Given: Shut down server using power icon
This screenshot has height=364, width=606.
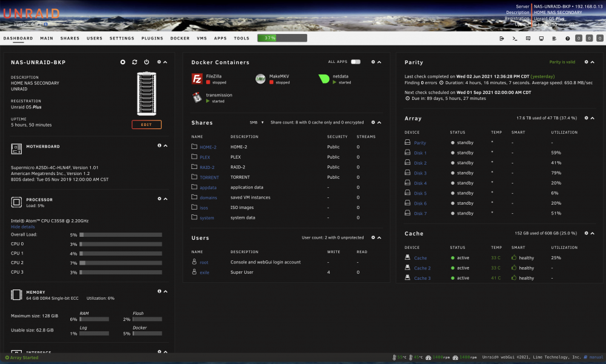Looking at the screenshot, I should (147, 62).
